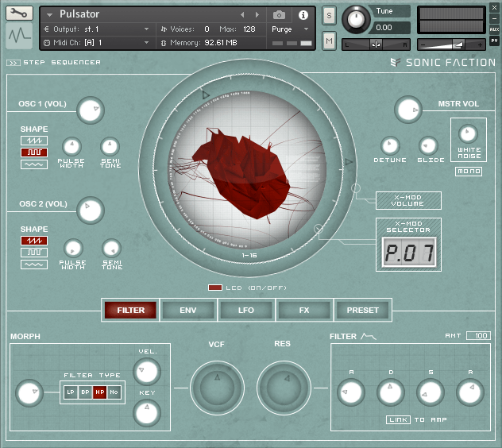Click the Morph knob
502x448 pixels.
click(29, 393)
